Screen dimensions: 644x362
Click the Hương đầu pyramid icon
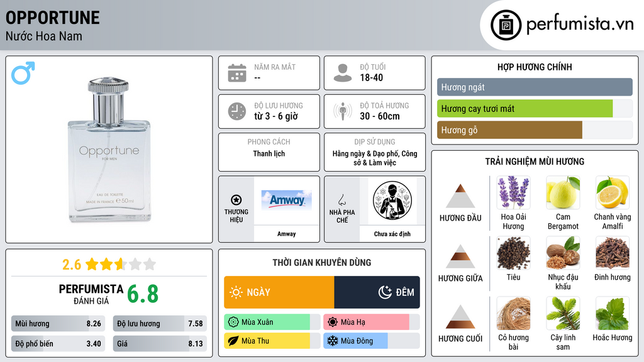point(460,196)
